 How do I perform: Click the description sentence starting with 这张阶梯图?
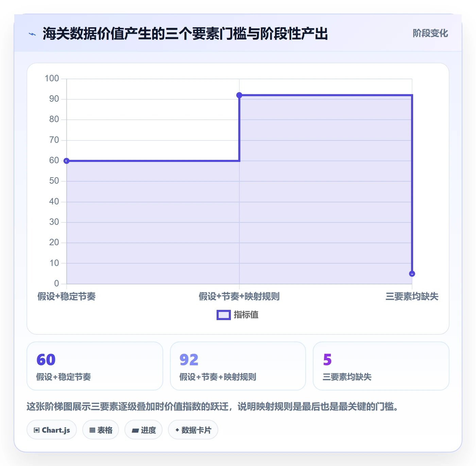tap(213, 406)
